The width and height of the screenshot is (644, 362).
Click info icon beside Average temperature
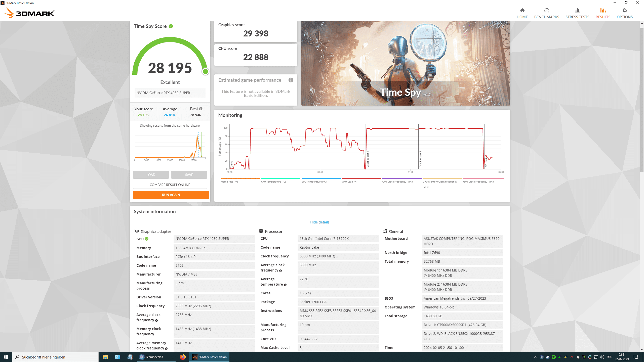pos(285,285)
